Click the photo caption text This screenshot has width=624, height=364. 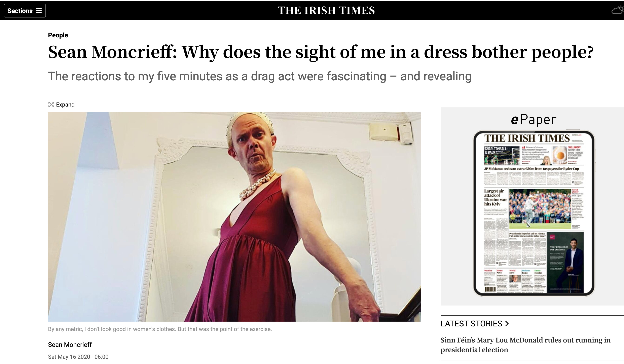pyautogui.click(x=160, y=329)
